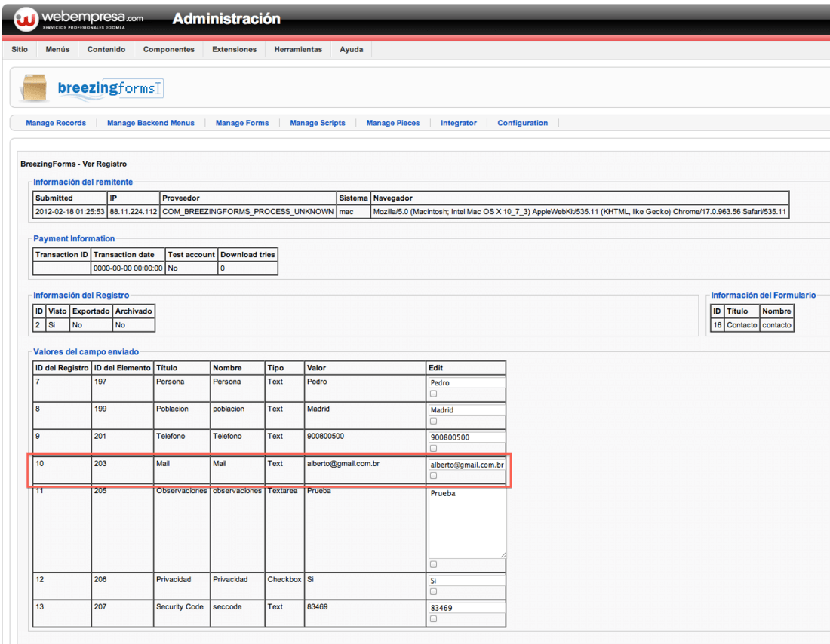The image size is (830, 644).
Task: Click the breezingforms logo title
Action: 110,87
